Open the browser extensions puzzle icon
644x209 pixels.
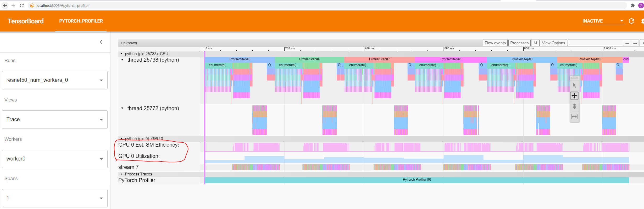click(x=633, y=6)
